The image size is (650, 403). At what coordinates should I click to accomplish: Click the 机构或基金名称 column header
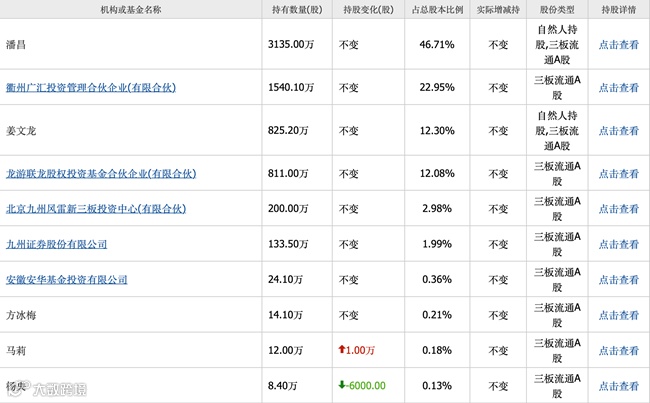pyautogui.click(x=131, y=10)
